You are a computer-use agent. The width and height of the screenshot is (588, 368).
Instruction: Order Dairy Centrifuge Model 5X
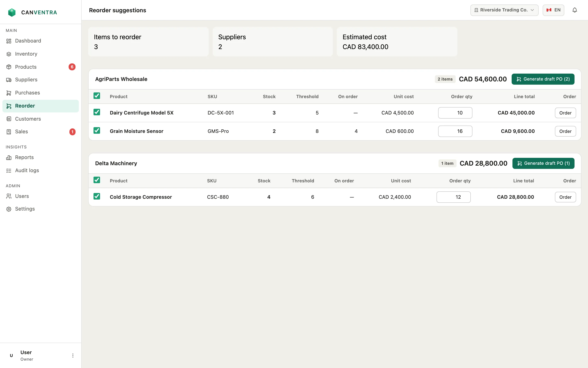[x=565, y=113]
